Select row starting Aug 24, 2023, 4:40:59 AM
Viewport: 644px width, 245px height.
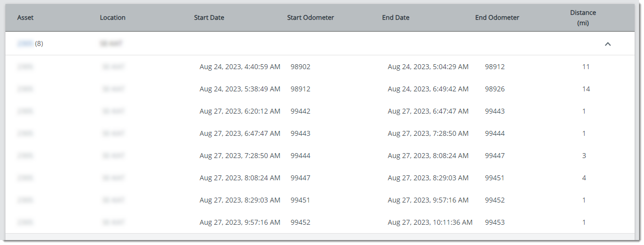(320, 67)
